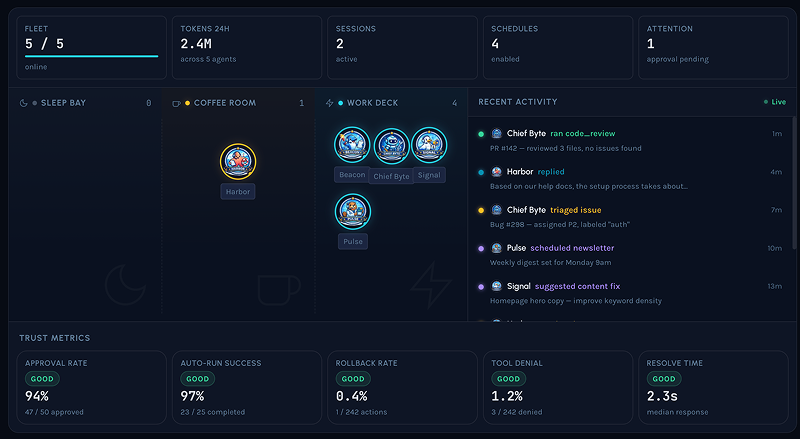Open the Fleet 5 / 5 online card

pos(91,47)
